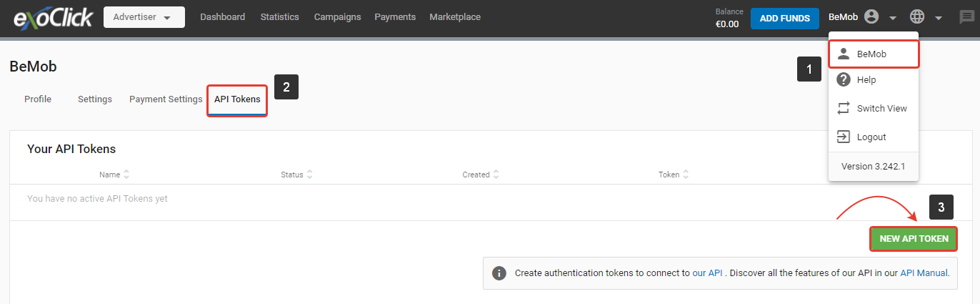Click the Help question mark icon
This screenshot has width=980, height=304.
click(x=844, y=80)
